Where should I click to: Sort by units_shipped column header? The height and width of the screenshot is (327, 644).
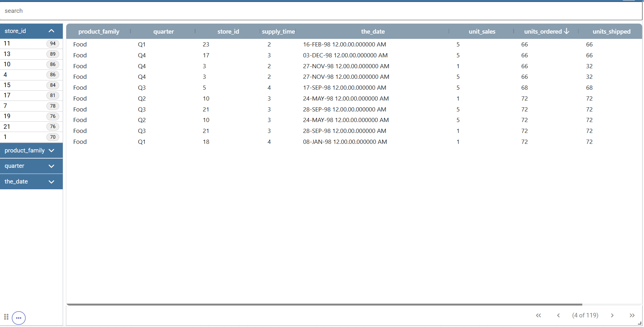(611, 31)
